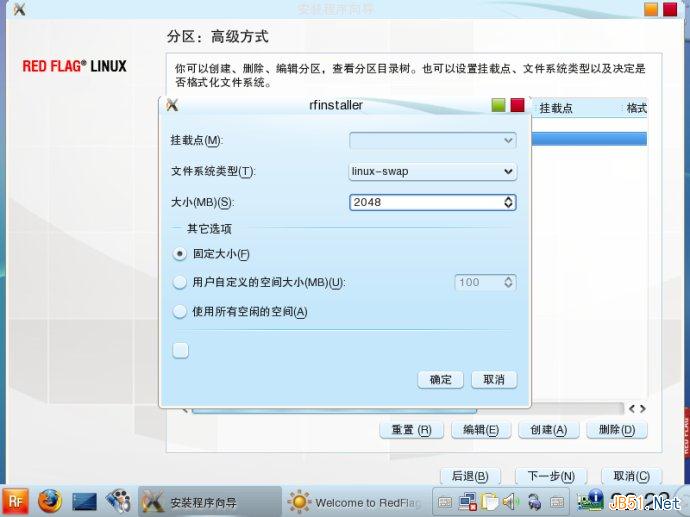Open the 文件系统类型 linux-swap dropdown
This screenshot has height=517, width=690.
pyautogui.click(x=433, y=172)
